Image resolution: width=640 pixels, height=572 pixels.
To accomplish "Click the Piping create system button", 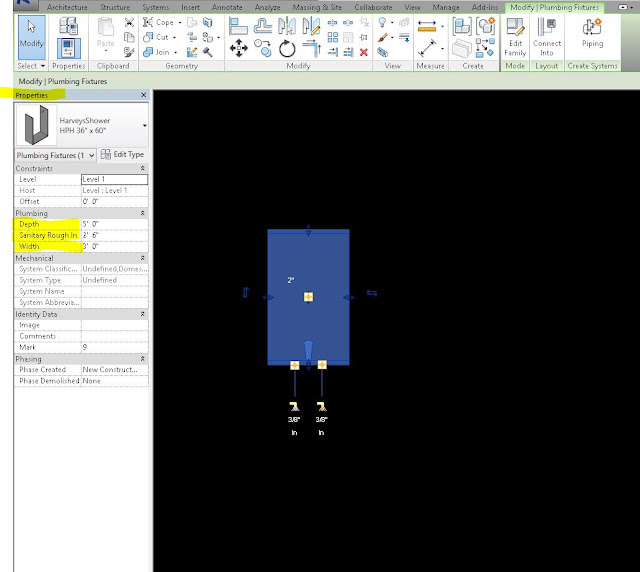I will pos(592,33).
